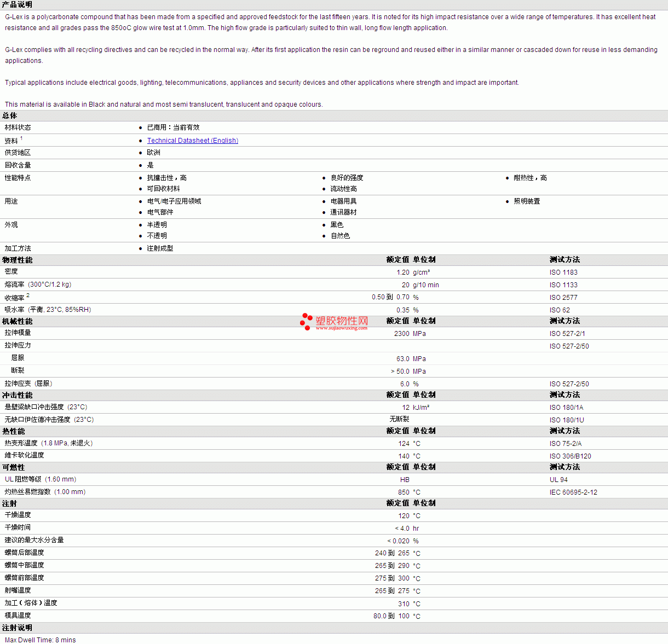Click the www.sujiaowuxing.com watermark URL
The height and width of the screenshot is (644, 668).
pyautogui.click(x=341, y=328)
